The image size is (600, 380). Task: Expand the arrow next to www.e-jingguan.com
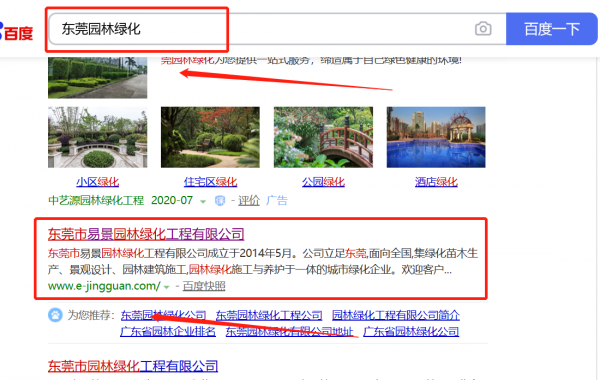166,287
